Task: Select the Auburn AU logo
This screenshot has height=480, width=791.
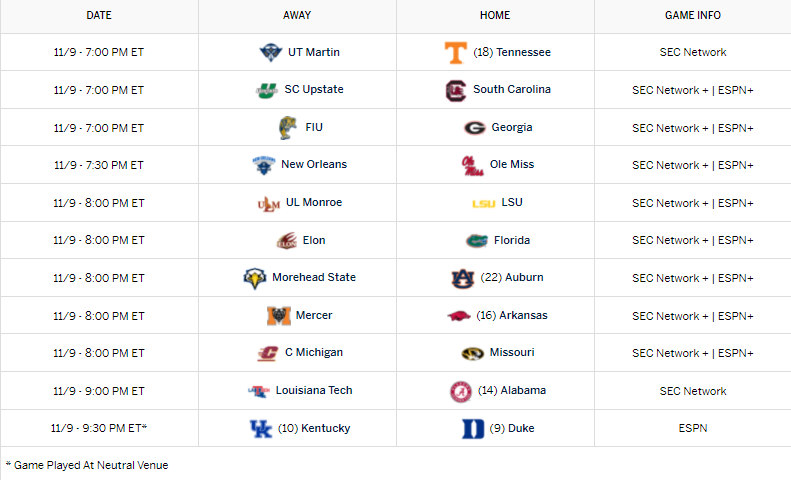Action: pyautogui.click(x=463, y=278)
